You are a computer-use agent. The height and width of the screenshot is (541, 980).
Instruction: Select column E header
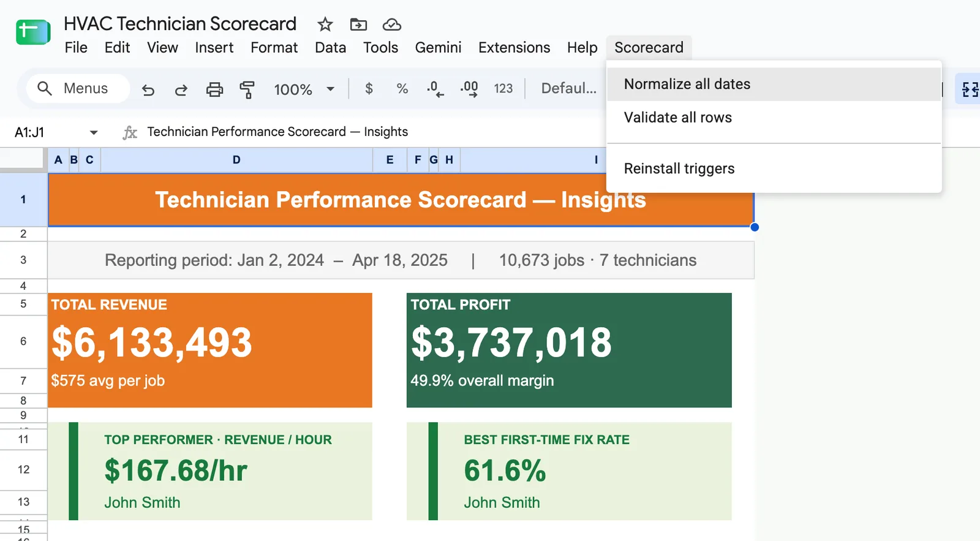390,160
